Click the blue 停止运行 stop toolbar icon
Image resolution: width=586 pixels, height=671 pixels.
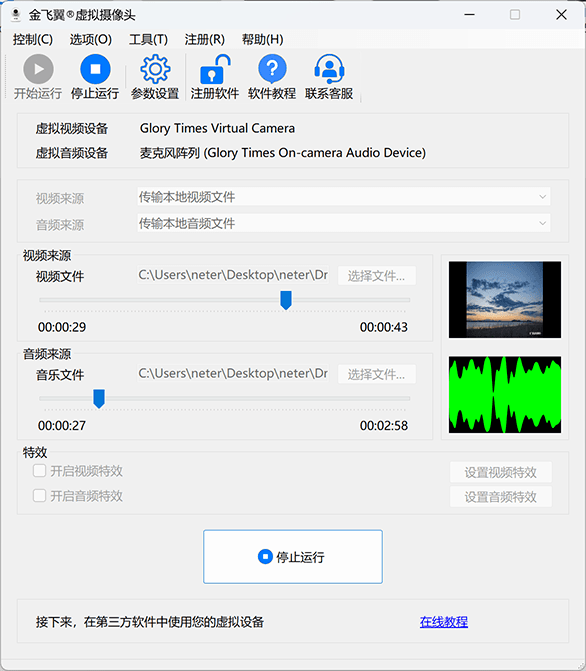pyautogui.click(x=95, y=69)
